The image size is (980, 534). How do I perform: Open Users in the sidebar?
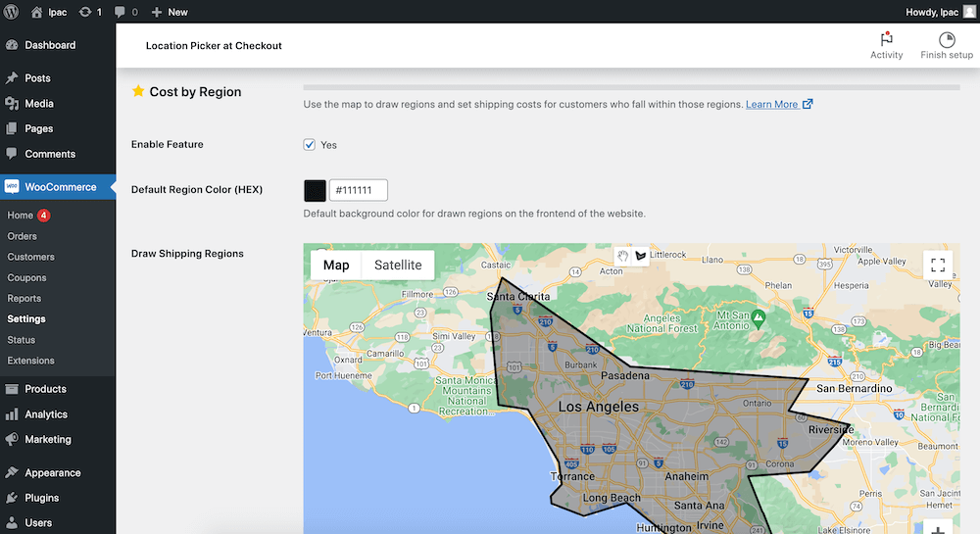pyautogui.click(x=38, y=523)
